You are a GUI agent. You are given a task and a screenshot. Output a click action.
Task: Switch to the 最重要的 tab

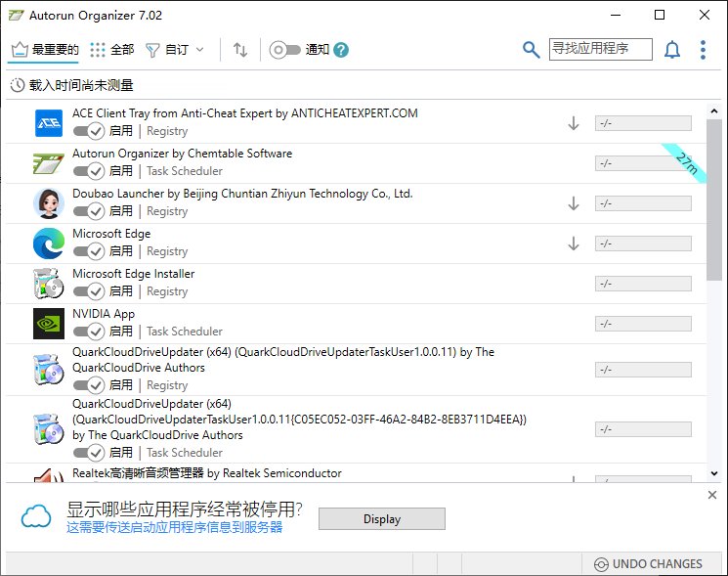pos(45,49)
